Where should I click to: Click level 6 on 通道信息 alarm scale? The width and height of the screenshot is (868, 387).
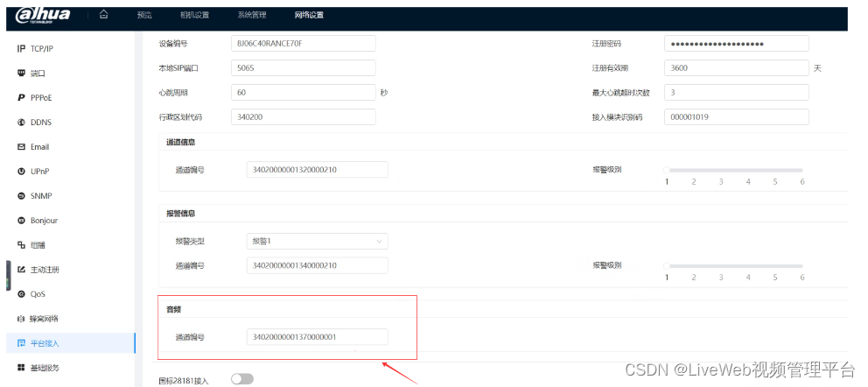coord(802,181)
